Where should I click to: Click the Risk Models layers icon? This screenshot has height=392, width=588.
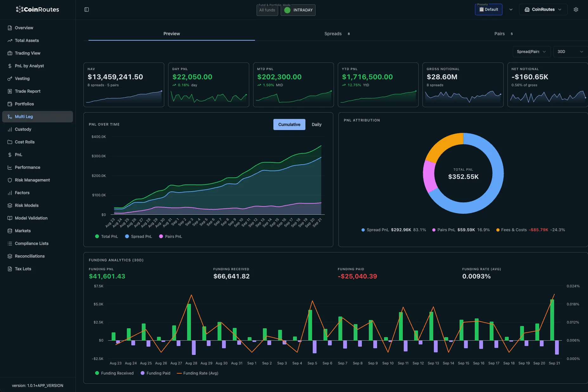point(10,206)
